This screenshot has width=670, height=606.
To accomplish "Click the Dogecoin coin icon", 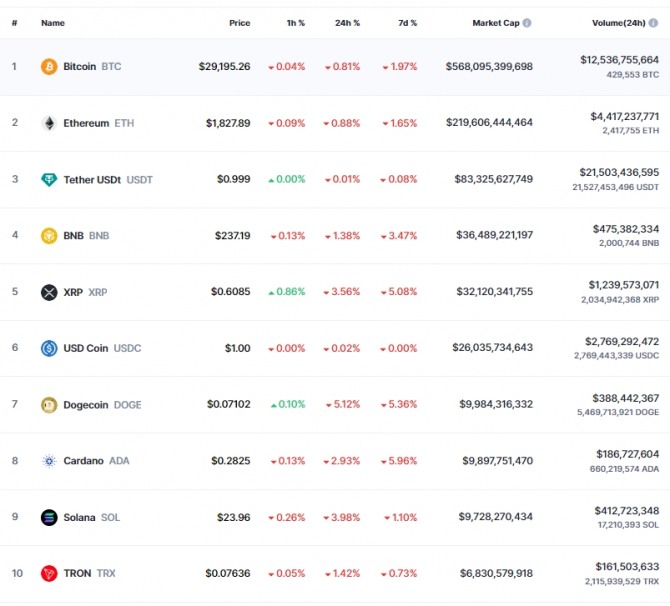I will point(49,405).
